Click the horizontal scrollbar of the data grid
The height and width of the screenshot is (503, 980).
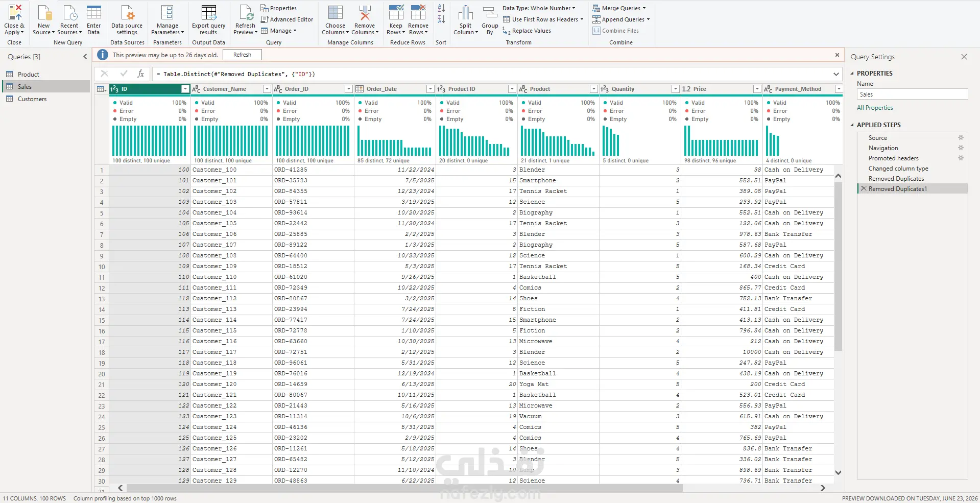coord(404,488)
